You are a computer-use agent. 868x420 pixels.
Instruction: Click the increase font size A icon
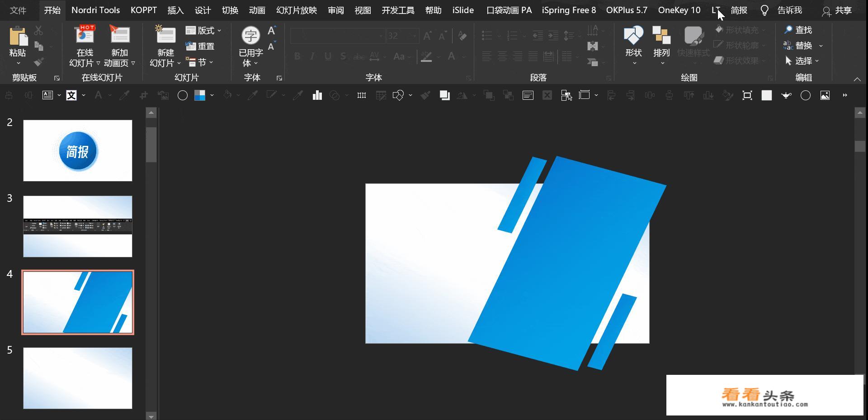[272, 31]
